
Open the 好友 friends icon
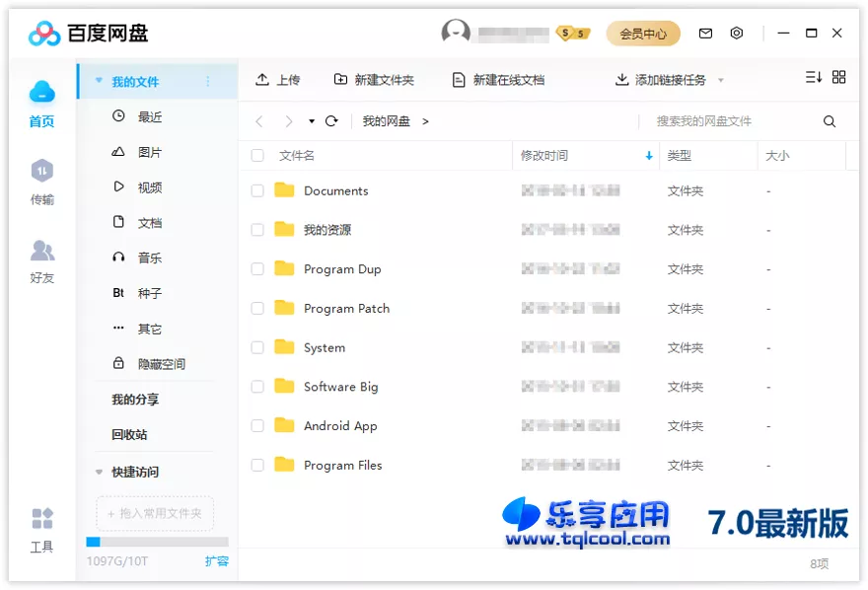(42, 251)
